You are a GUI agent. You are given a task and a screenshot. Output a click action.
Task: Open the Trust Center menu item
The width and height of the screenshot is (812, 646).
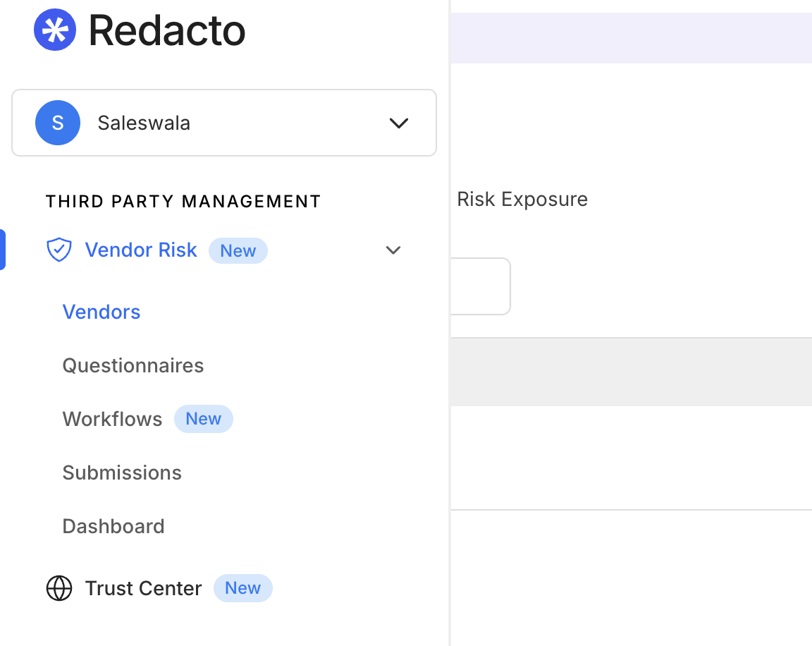tap(144, 588)
